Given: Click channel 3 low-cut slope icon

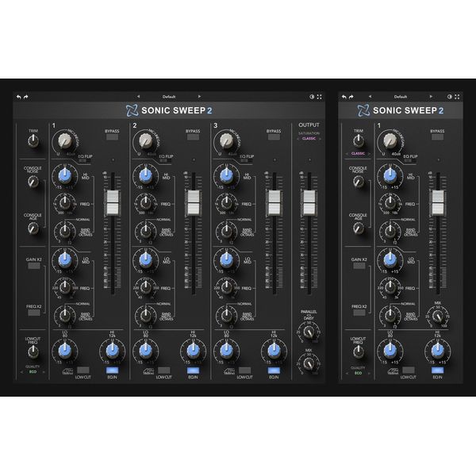Looking at the screenshot, I should 229,371.
